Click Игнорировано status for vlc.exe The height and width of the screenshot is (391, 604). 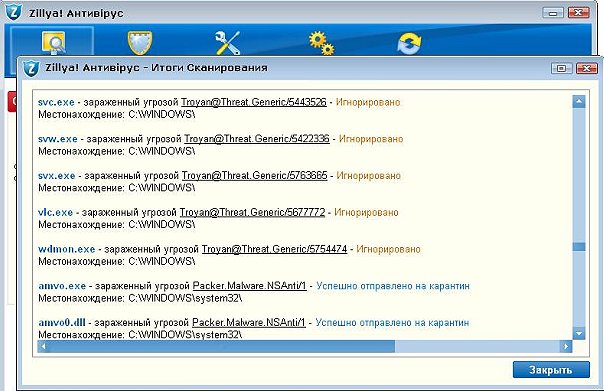click(366, 212)
